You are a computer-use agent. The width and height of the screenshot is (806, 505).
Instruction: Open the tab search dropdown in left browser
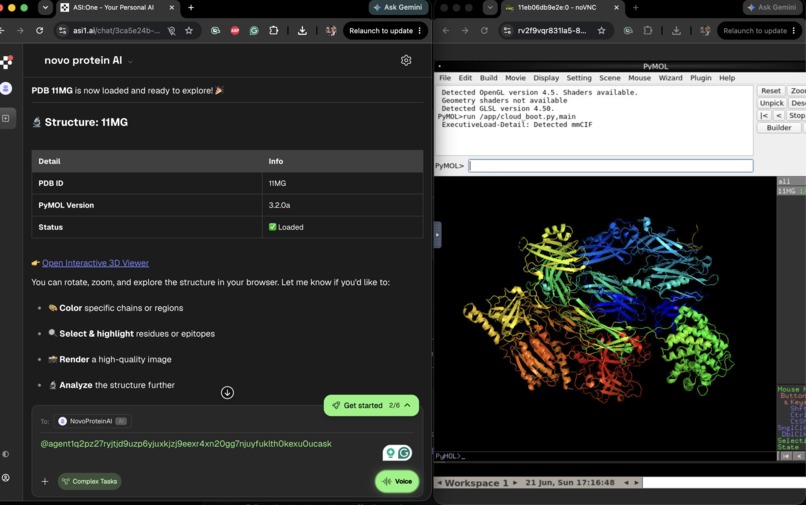[45, 8]
